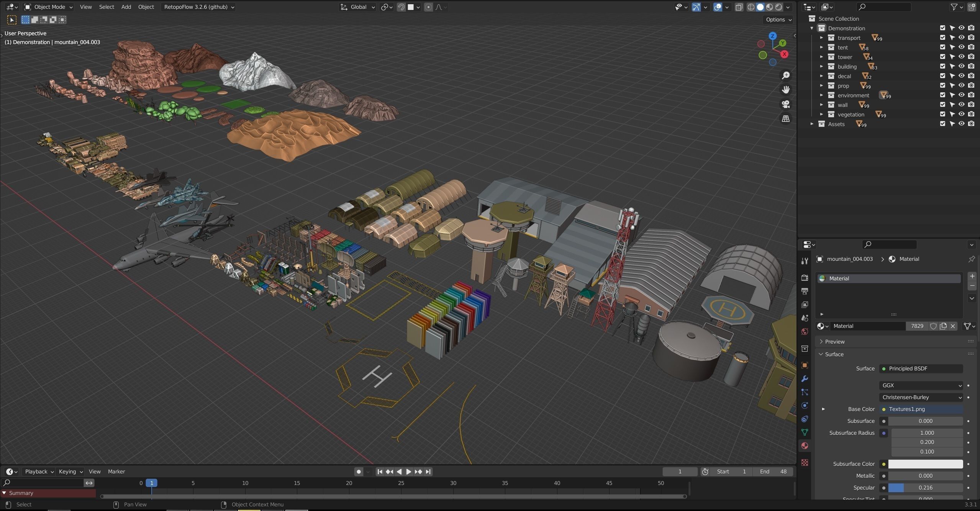Viewport: 980px width, 511px height.
Task: Click the camera view icon in viewport
Action: point(786,104)
